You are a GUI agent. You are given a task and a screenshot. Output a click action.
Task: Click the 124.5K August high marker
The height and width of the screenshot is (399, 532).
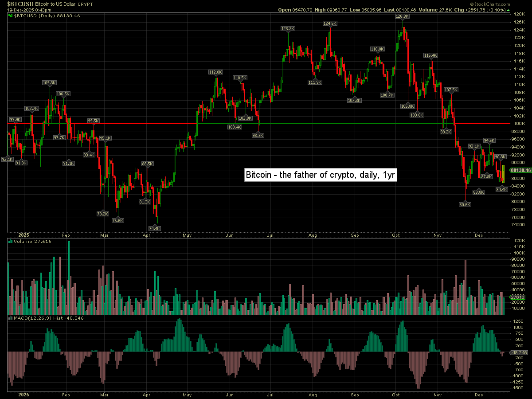(x=330, y=23)
